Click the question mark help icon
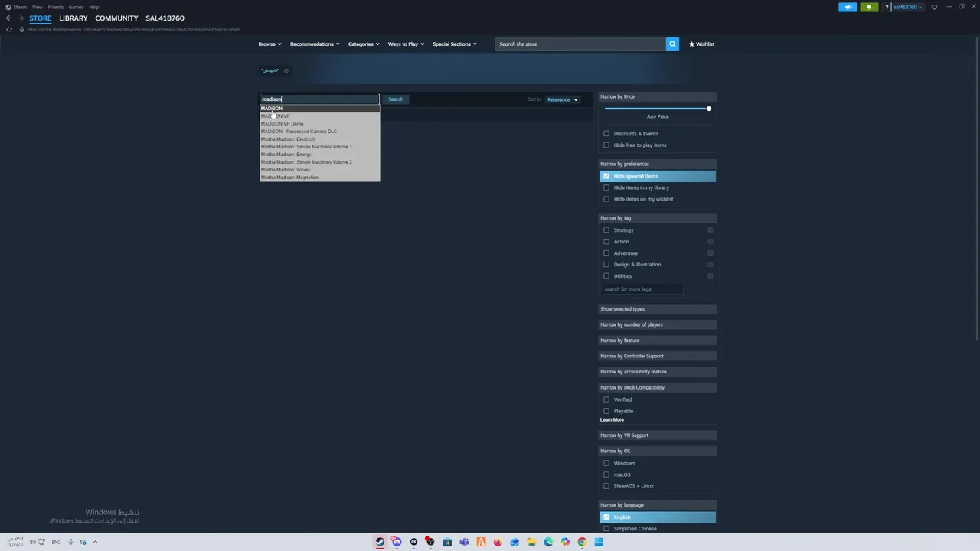This screenshot has height=551, width=980. click(887, 7)
